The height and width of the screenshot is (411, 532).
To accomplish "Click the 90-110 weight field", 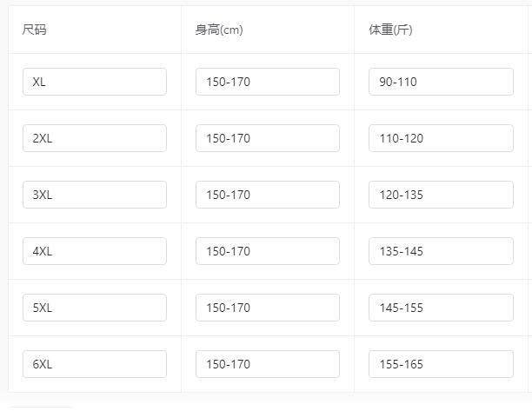I will [x=441, y=82].
